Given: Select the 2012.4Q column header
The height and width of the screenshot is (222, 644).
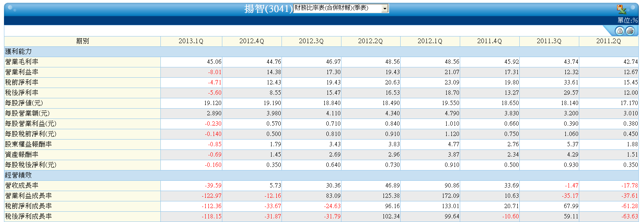Looking at the screenshot, I should coord(252,41).
